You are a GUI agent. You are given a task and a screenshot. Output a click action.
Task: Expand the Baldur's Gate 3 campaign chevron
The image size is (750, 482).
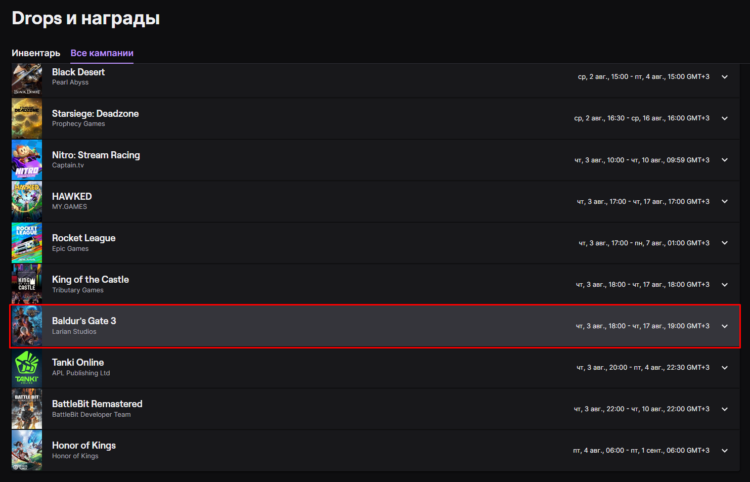725,326
